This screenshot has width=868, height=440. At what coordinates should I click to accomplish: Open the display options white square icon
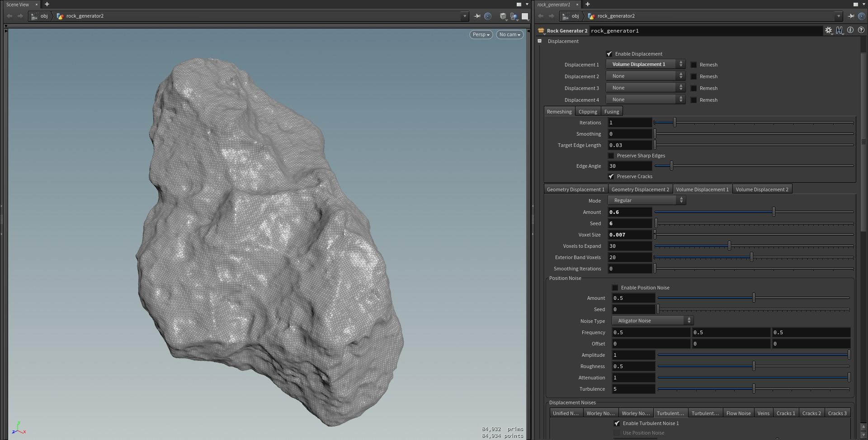coord(525,17)
